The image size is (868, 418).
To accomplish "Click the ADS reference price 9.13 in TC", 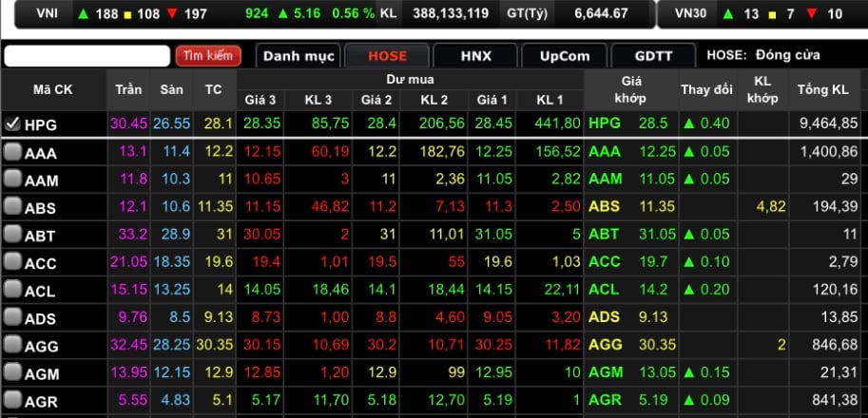I will coord(218,316).
